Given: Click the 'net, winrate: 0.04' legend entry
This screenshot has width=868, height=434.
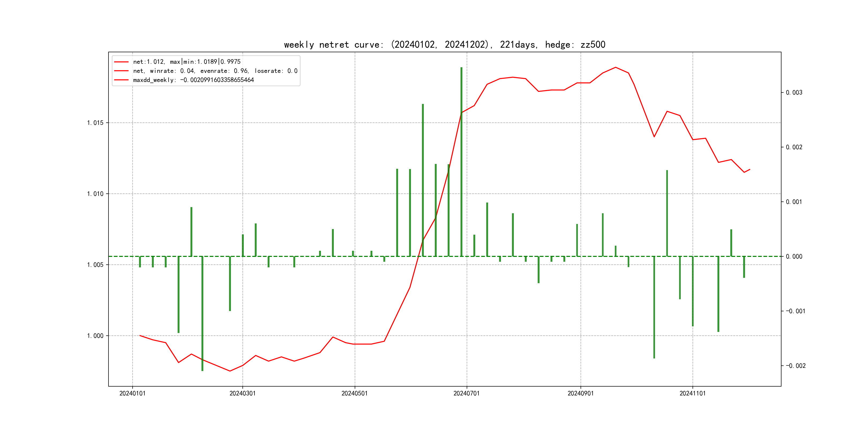Looking at the screenshot, I should click(x=215, y=71).
